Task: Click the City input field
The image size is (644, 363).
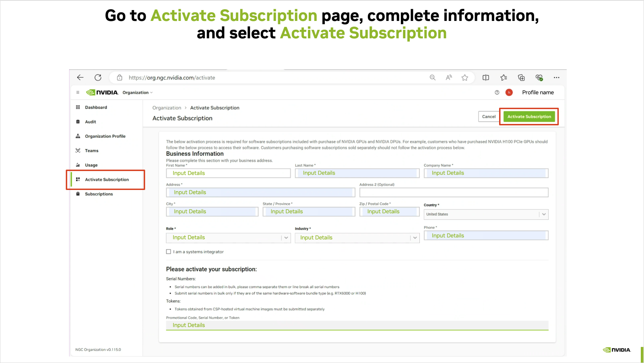Action: [212, 212]
